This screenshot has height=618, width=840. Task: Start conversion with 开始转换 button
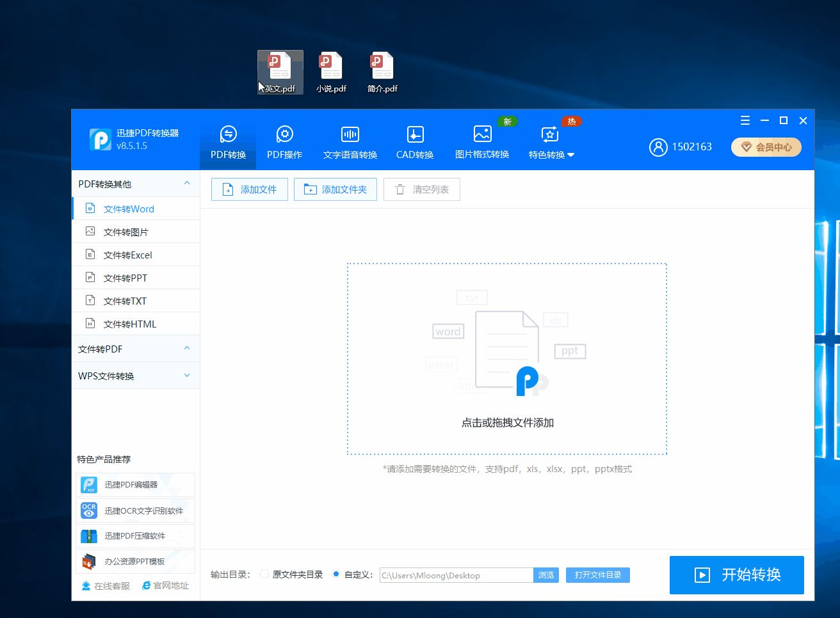click(737, 575)
